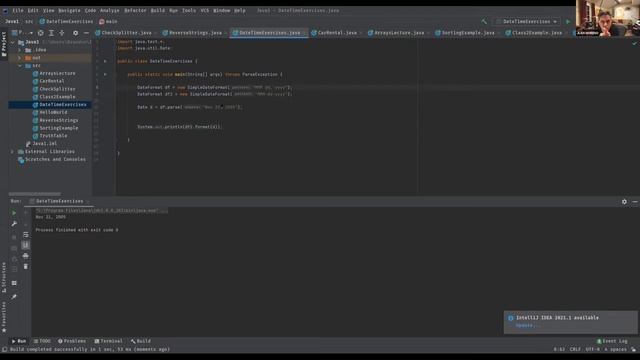Viewport: 640px width, 360px height.
Task: Click run gutter arrow beside class declaration
Action: (105, 61)
